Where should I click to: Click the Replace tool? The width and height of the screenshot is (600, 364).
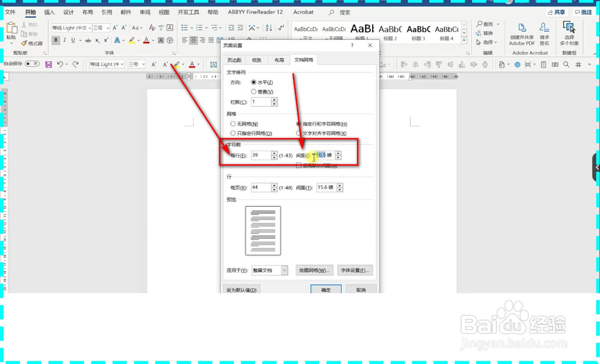point(484,33)
